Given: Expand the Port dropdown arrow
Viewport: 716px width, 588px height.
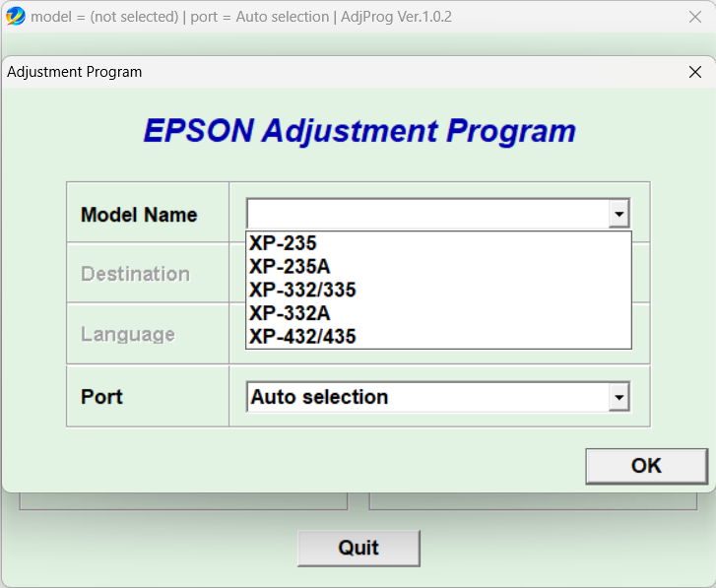Looking at the screenshot, I should point(618,397).
